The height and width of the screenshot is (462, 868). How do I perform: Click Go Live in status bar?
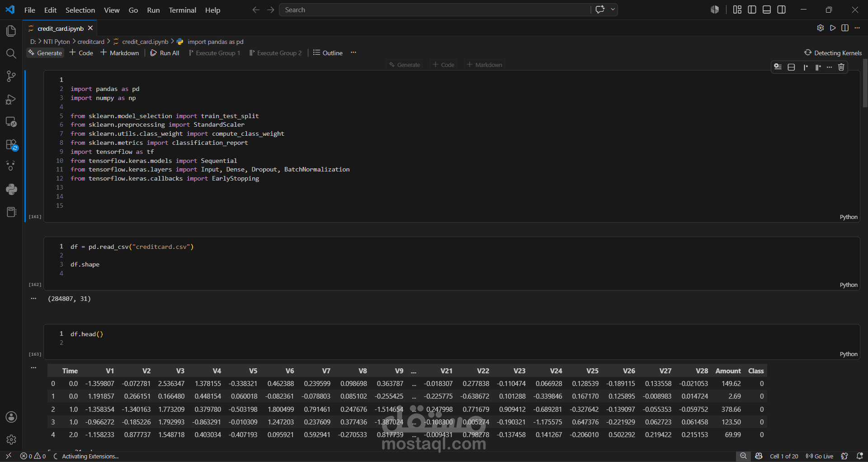click(820, 456)
